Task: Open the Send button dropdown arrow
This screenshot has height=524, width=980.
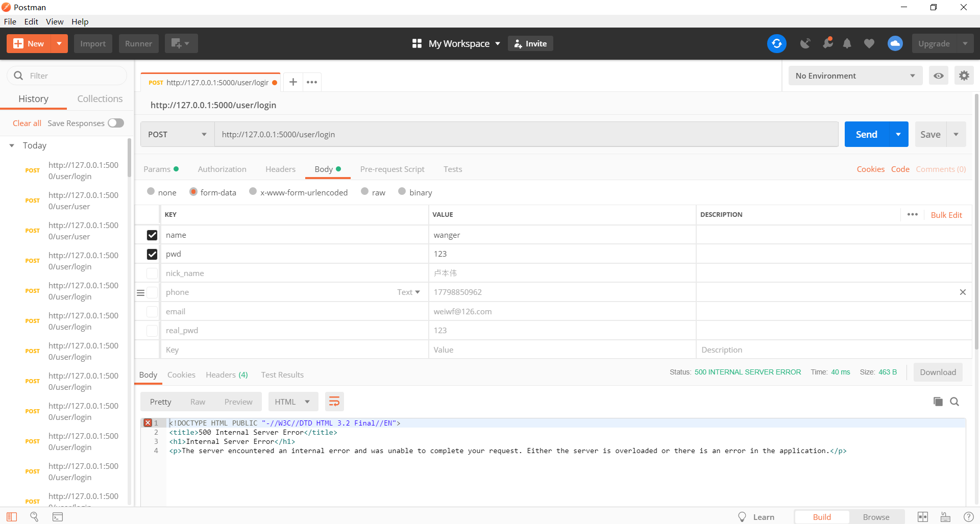Action: pyautogui.click(x=898, y=134)
